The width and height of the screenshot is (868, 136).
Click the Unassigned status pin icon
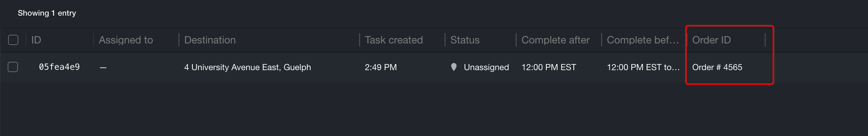point(454,67)
